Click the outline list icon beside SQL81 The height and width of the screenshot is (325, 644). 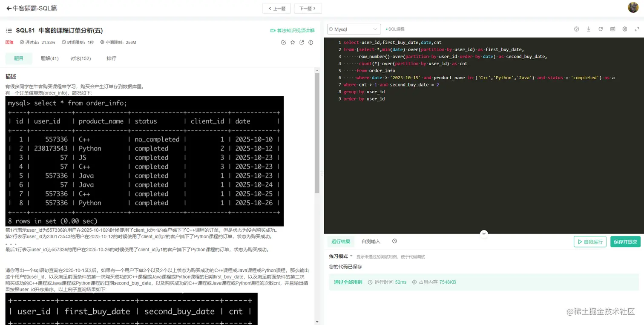point(9,30)
